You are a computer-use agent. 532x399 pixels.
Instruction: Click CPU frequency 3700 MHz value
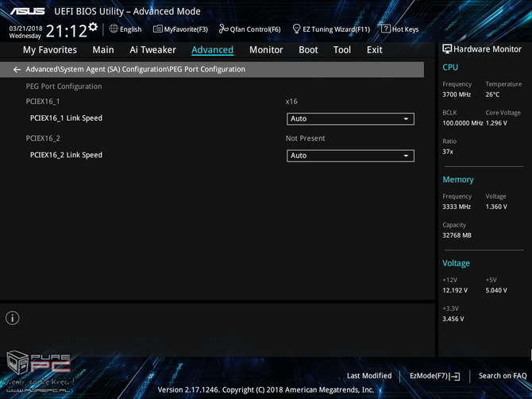pyautogui.click(x=457, y=95)
